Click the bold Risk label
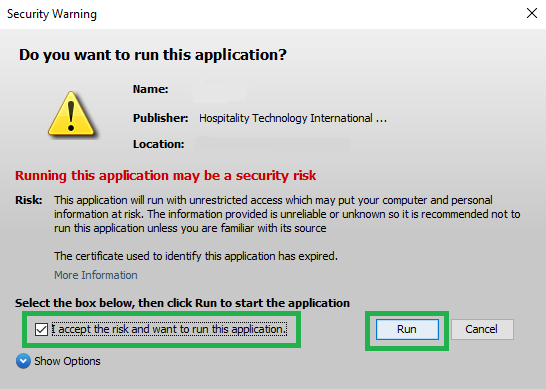546x389 pixels. (x=29, y=200)
